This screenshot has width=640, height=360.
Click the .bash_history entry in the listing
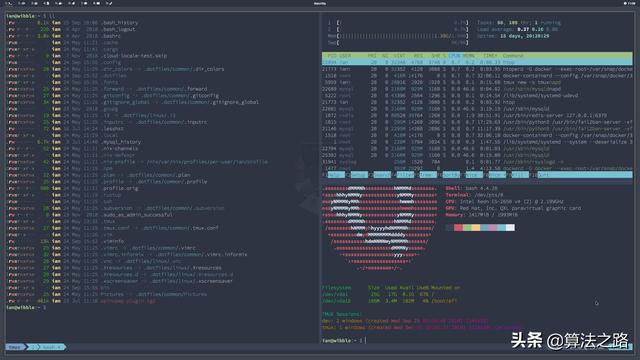click(x=120, y=23)
